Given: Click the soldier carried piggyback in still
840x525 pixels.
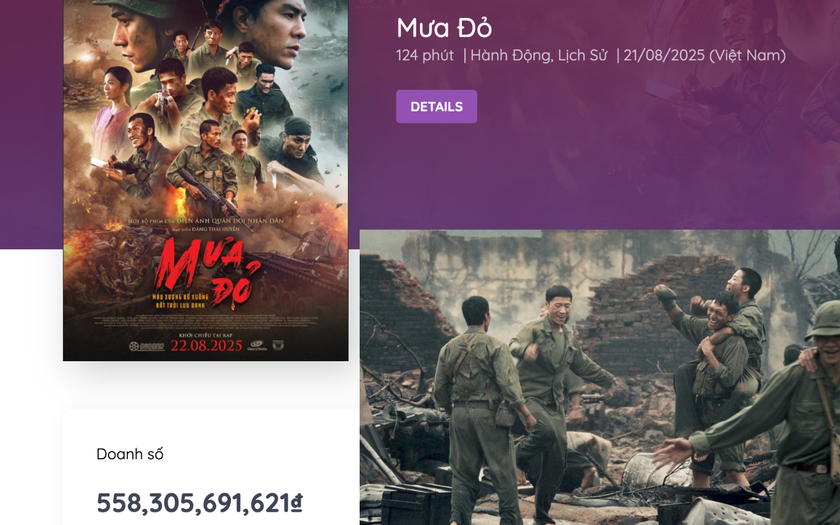Looking at the screenshot, I should point(742,311).
